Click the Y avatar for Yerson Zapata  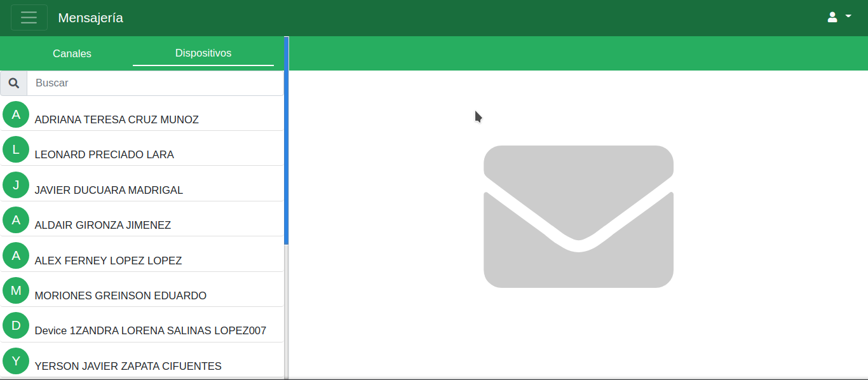point(16,361)
